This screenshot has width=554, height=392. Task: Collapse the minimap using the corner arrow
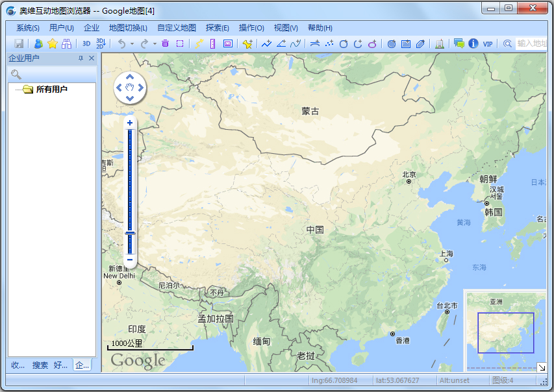[542, 367]
